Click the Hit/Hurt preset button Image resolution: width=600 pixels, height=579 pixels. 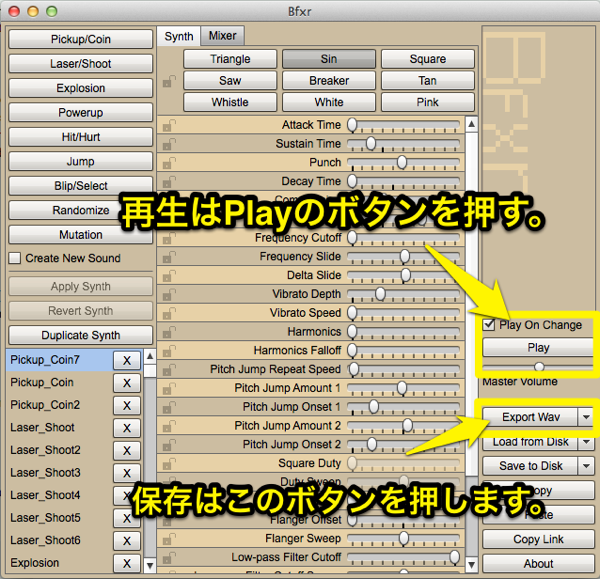[81, 137]
